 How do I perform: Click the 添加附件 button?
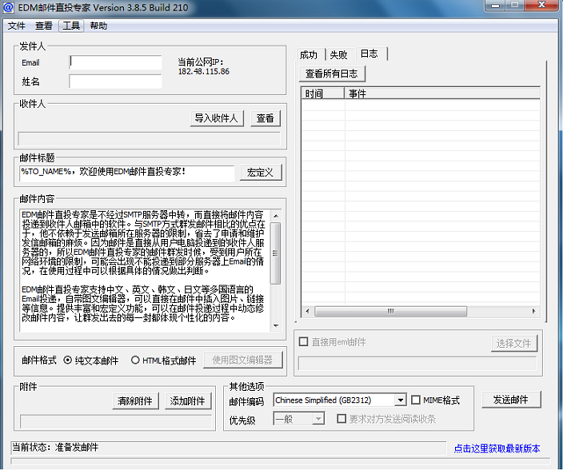point(188,401)
